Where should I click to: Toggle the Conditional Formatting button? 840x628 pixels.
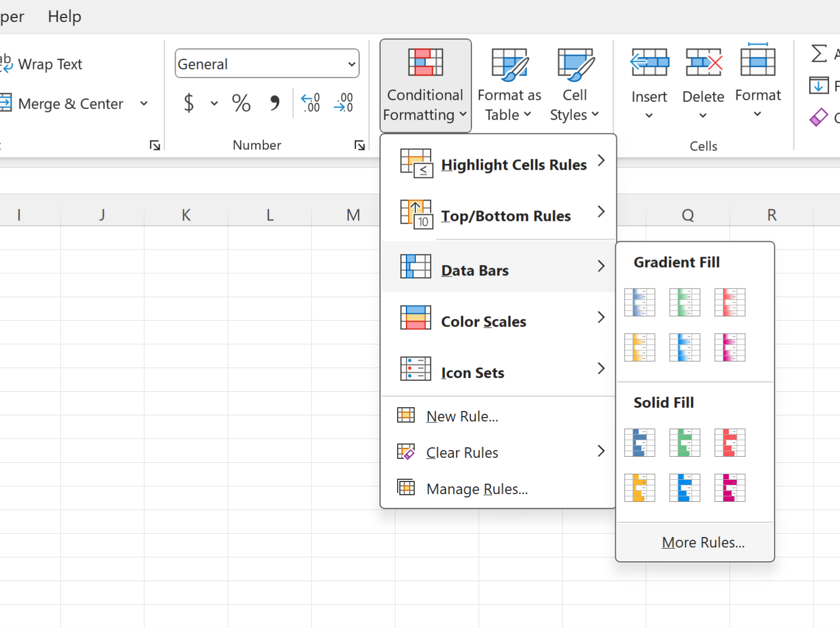pyautogui.click(x=425, y=85)
